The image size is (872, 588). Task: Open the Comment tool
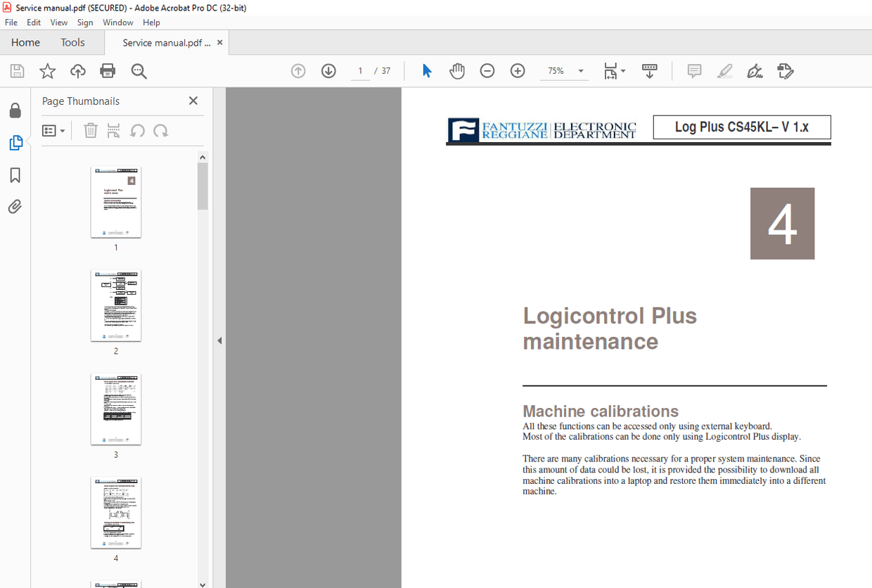click(694, 70)
